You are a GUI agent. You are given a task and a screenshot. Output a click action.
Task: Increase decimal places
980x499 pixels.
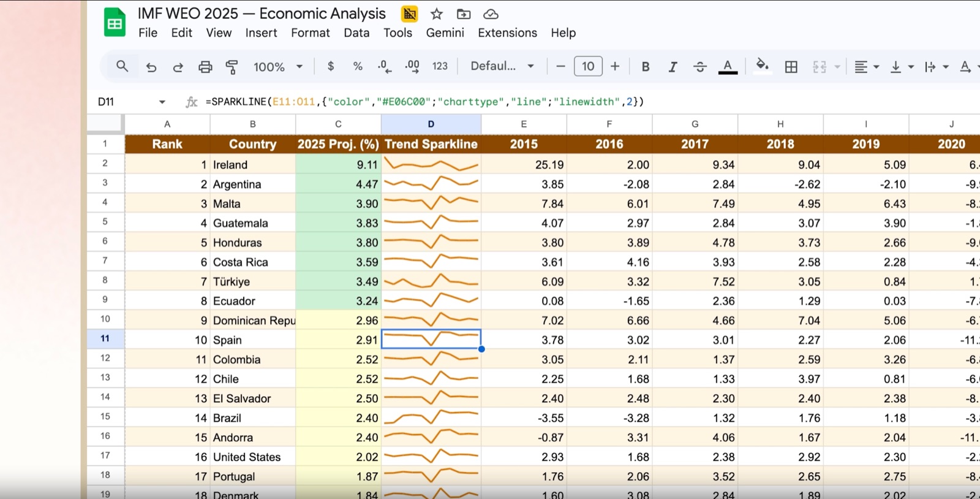(x=412, y=66)
